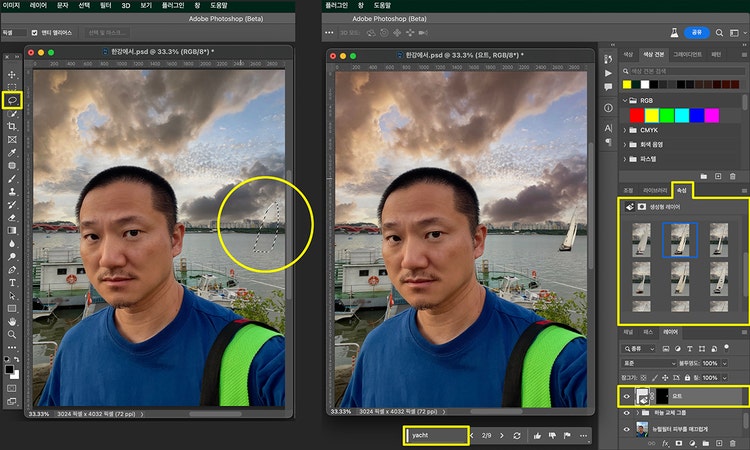Screen dimensions: 750x450
Task: Select the Move tool in the left toolbar
Action: tap(12, 74)
